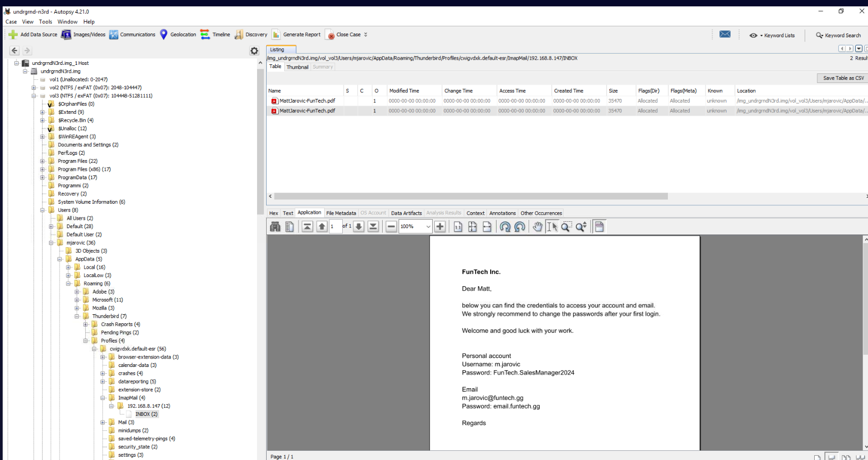Switch to the Thumbnail tab

297,67
